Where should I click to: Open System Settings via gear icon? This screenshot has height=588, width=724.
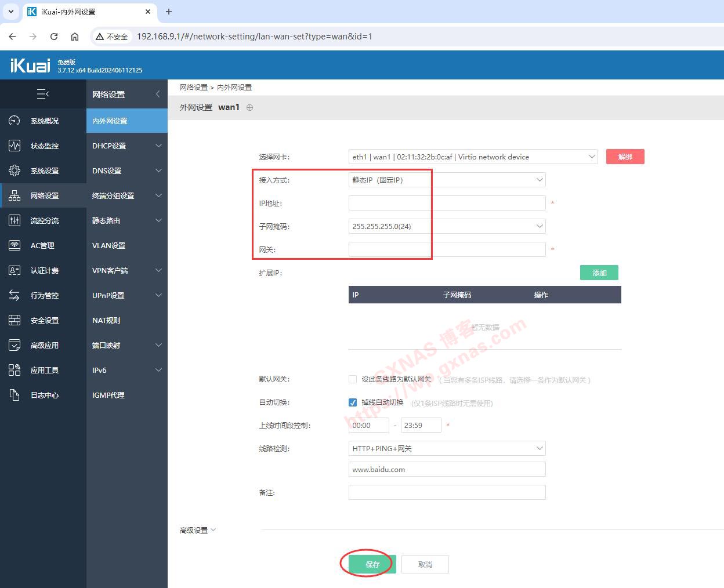click(x=15, y=170)
